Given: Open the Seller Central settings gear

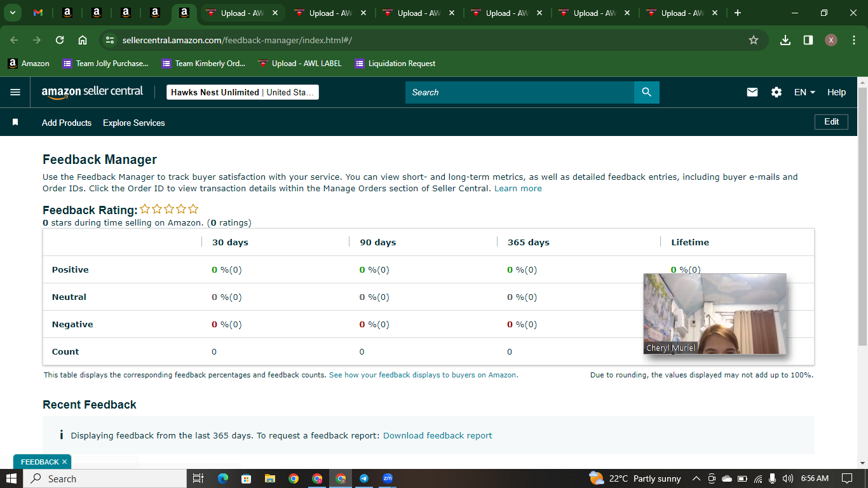Looking at the screenshot, I should (776, 92).
